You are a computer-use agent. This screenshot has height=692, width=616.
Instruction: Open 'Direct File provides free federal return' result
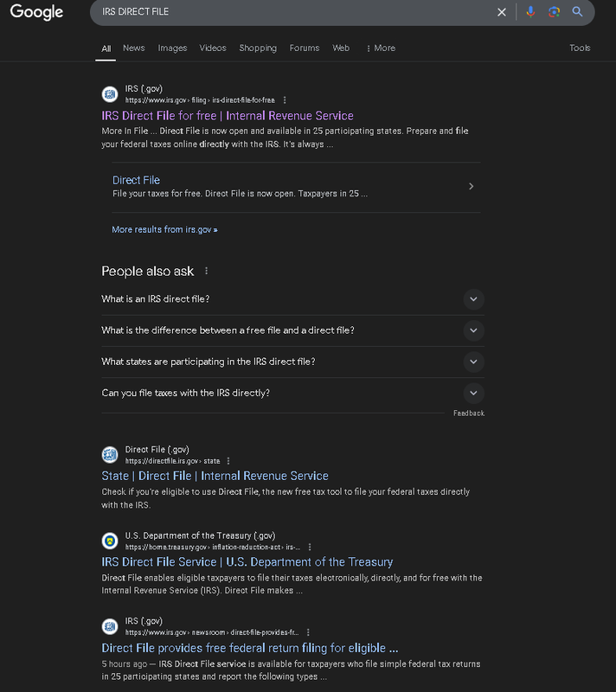click(x=250, y=648)
